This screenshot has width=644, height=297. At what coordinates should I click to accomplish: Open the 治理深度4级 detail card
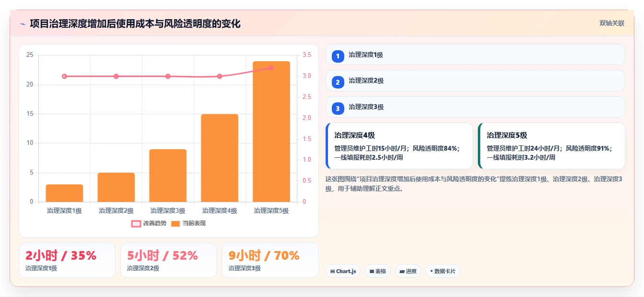point(399,146)
